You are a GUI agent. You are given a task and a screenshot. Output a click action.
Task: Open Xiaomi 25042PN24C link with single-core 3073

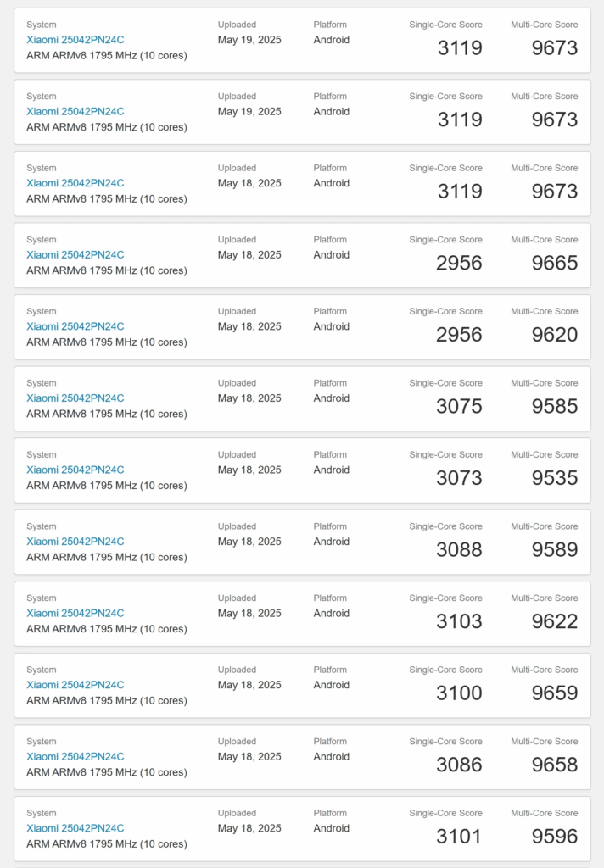(x=75, y=470)
